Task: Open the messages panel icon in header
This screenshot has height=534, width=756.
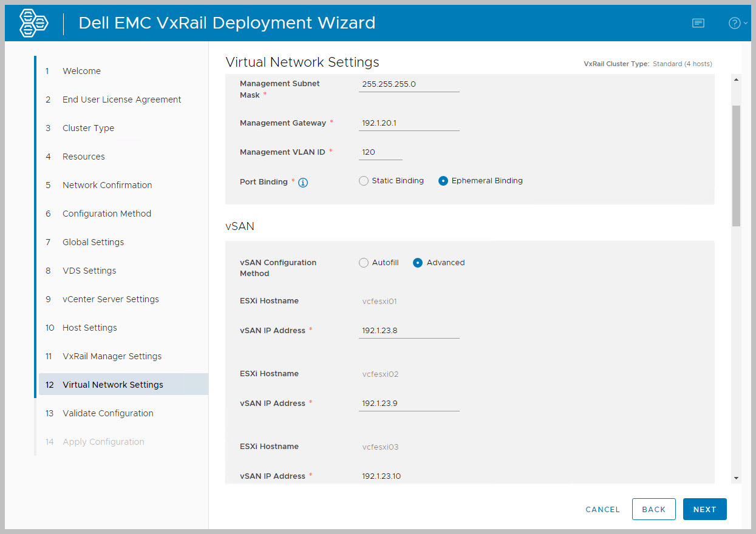Action: tap(698, 23)
